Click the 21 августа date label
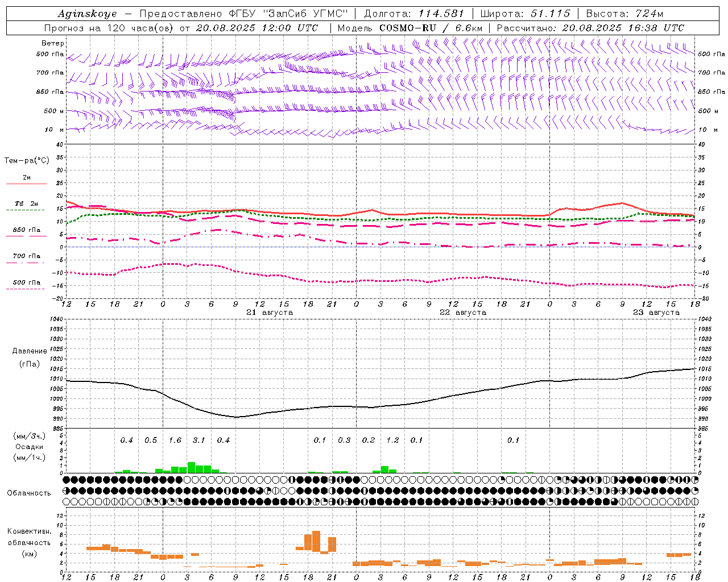This screenshot has width=728, height=582. [270, 313]
